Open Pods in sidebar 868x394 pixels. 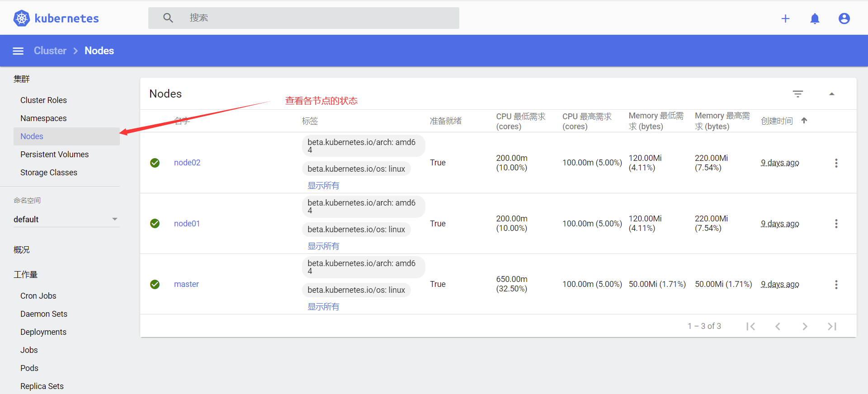point(29,368)
